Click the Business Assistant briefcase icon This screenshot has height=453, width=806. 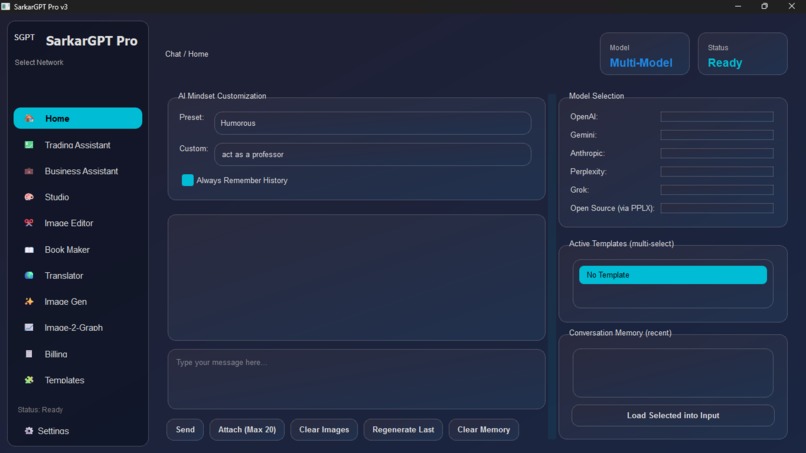[29, 171]
